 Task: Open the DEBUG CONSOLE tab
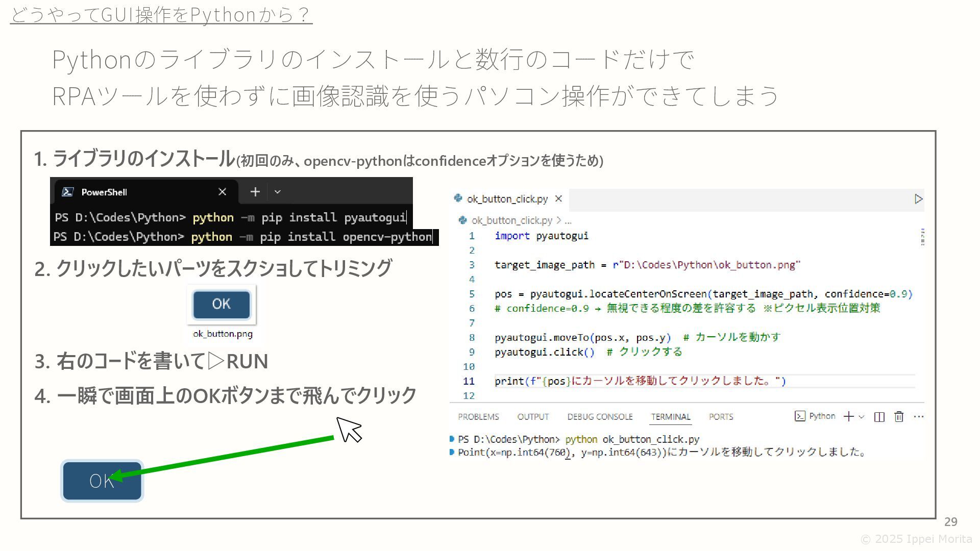(x=600, y=417)
